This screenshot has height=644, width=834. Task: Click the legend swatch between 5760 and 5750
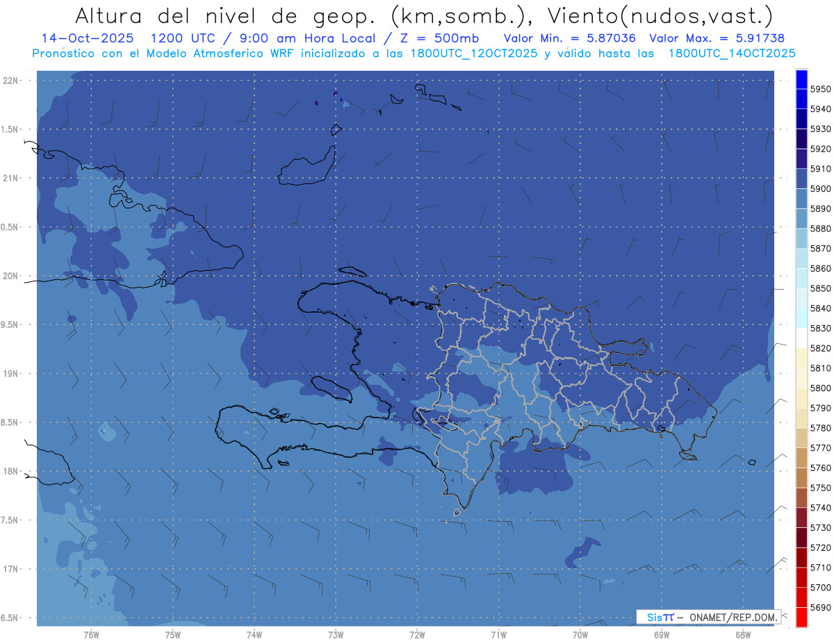pos(801,478)
